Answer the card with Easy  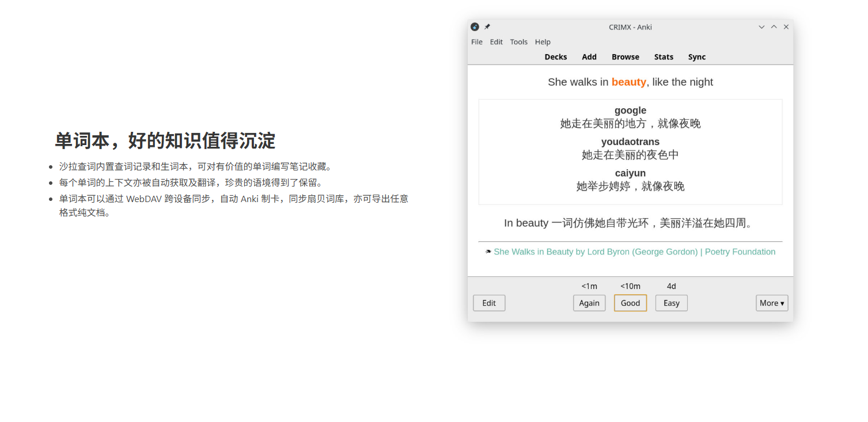click(672, 303)
